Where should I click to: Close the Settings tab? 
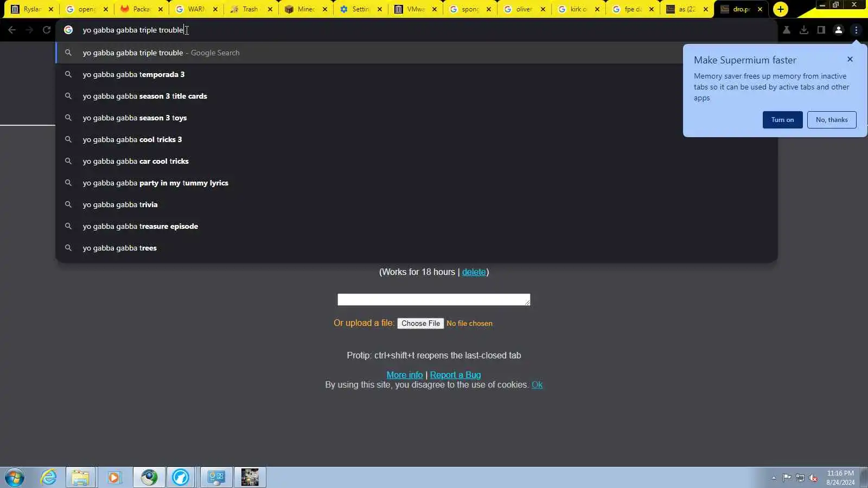380,9
